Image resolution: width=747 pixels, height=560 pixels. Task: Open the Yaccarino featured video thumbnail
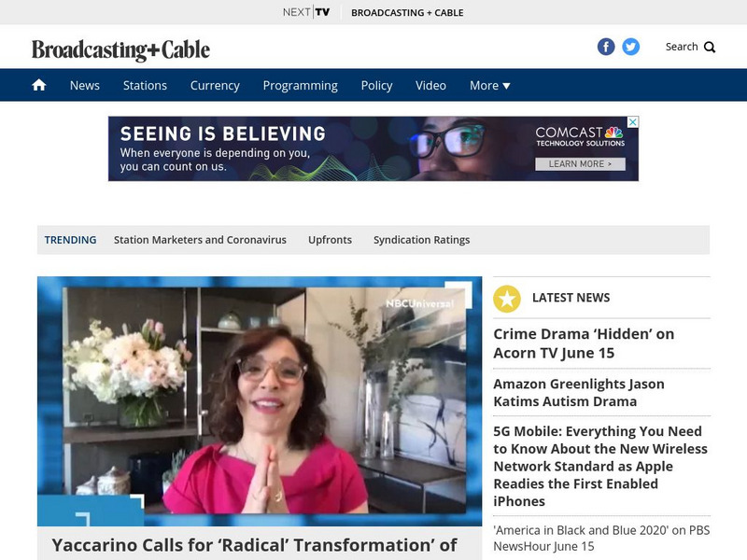coord(260,401)
